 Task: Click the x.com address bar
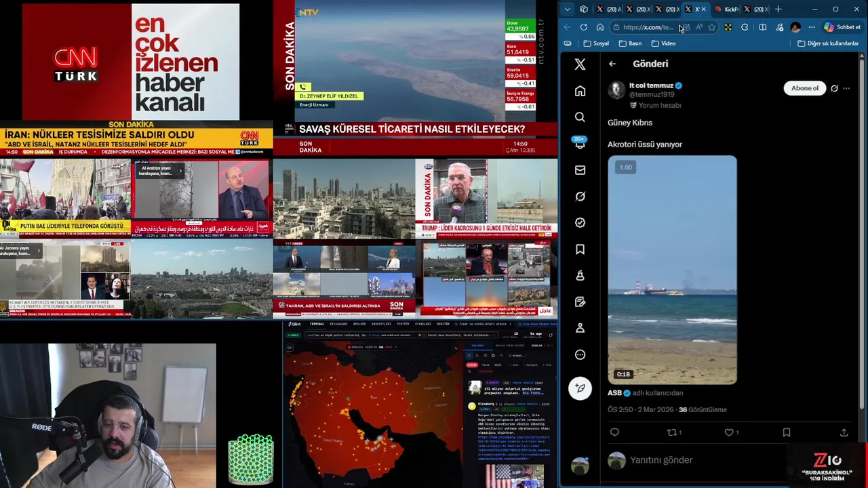[648, 27]
